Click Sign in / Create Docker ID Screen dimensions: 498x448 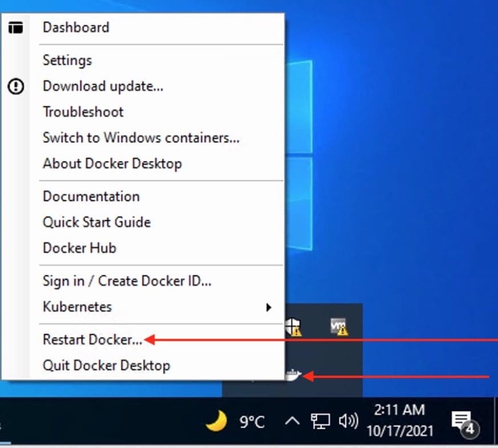tap(127, 280)
